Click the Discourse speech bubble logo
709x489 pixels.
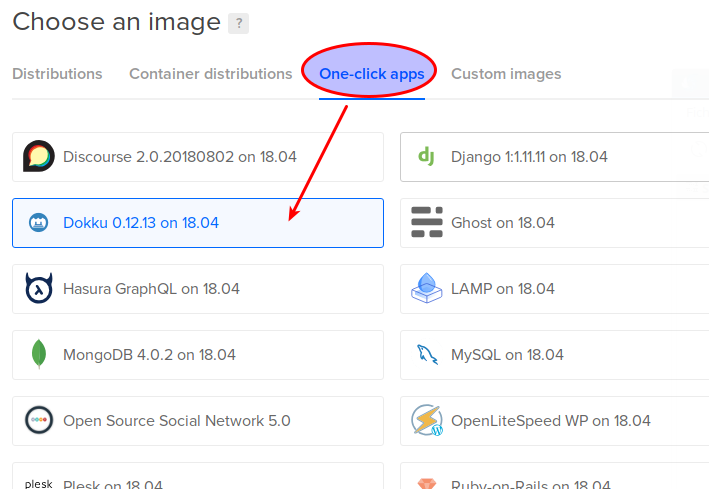[39, 157]
